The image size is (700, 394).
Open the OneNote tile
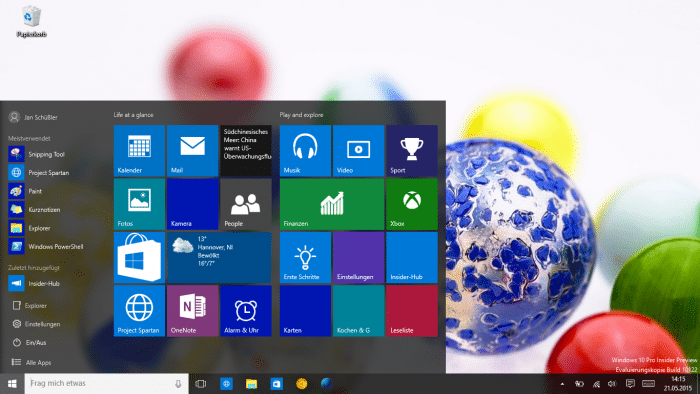pyautogui.click(x=192, y=311)
